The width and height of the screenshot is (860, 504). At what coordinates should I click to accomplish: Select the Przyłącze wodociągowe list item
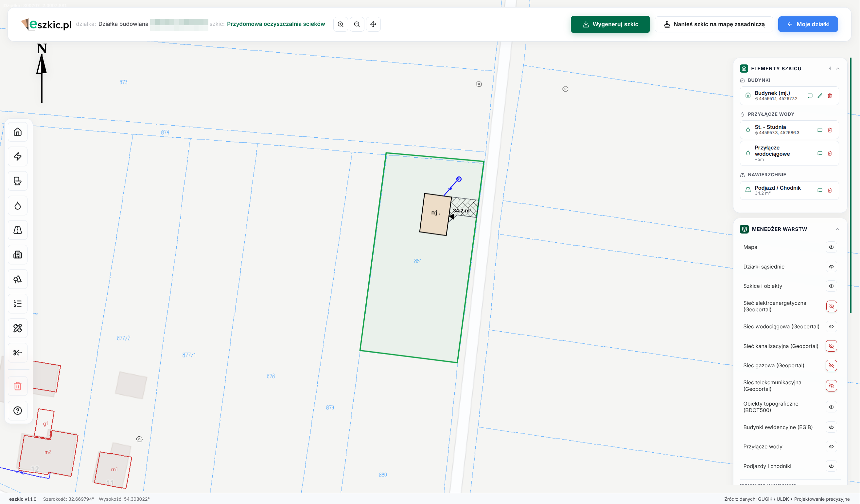click(x=789, y=153)
